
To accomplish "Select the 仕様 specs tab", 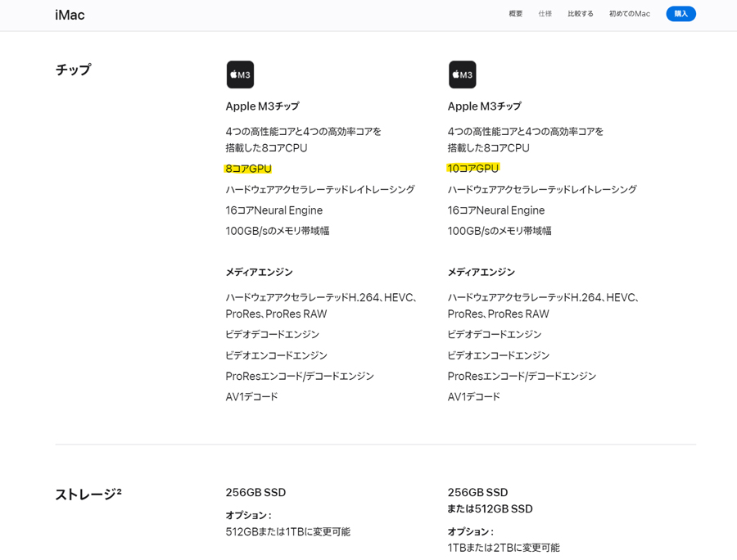I will [x=545, y=14].
